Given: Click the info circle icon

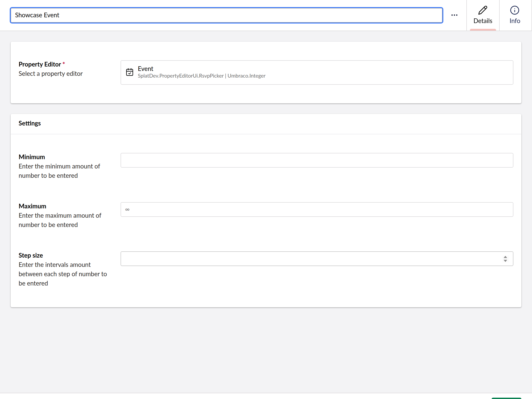Looking at the screenshot, I should point(515,10).
